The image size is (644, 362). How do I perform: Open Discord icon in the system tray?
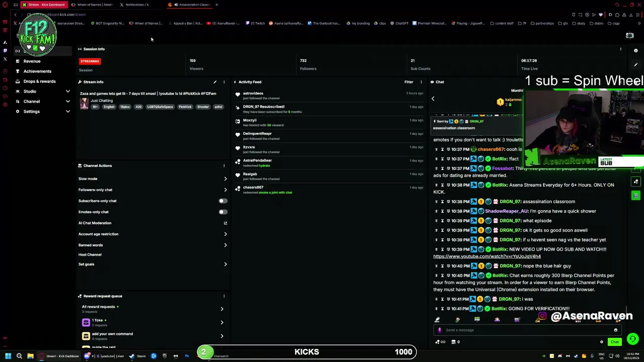point(560,356)
